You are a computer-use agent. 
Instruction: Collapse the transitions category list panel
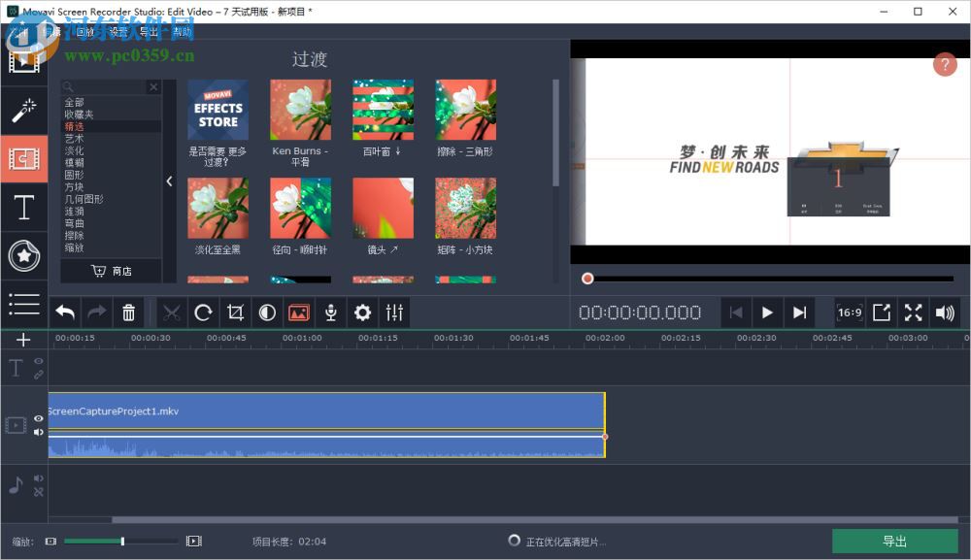(x=170, y=181)
